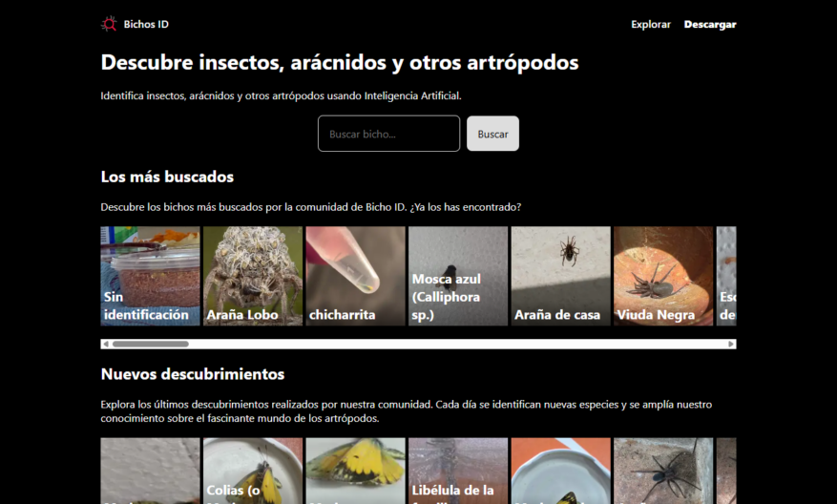Open the Descargar navigation link

(710, 24)
